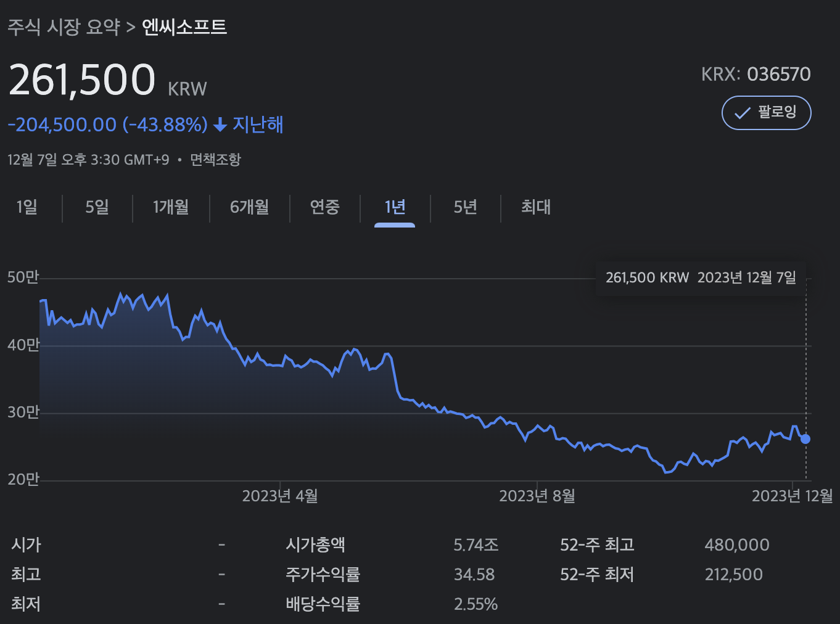Click the current price 261,500

pos(81,80)
